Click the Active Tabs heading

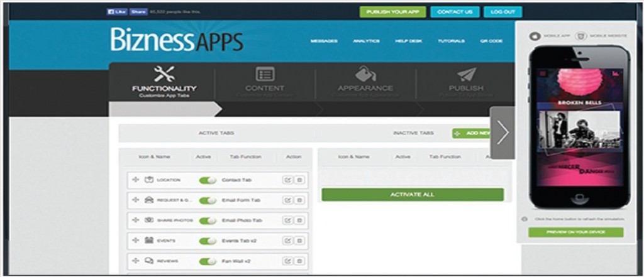tap(216, 133)
